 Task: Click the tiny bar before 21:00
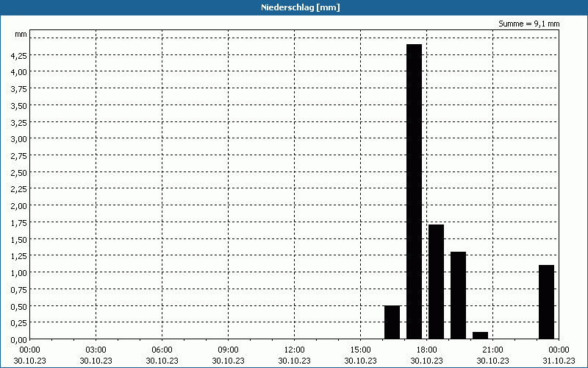click(481, 336)
